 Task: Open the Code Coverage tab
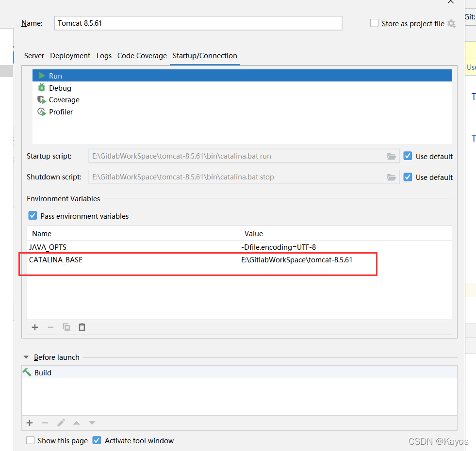click(x=142, y=56)
